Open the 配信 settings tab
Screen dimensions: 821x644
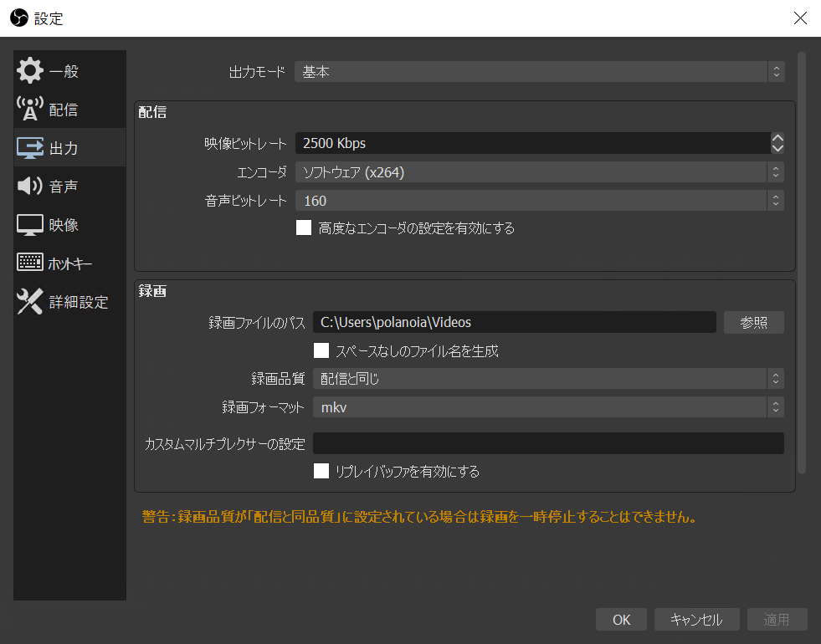[x=69, y=109]
